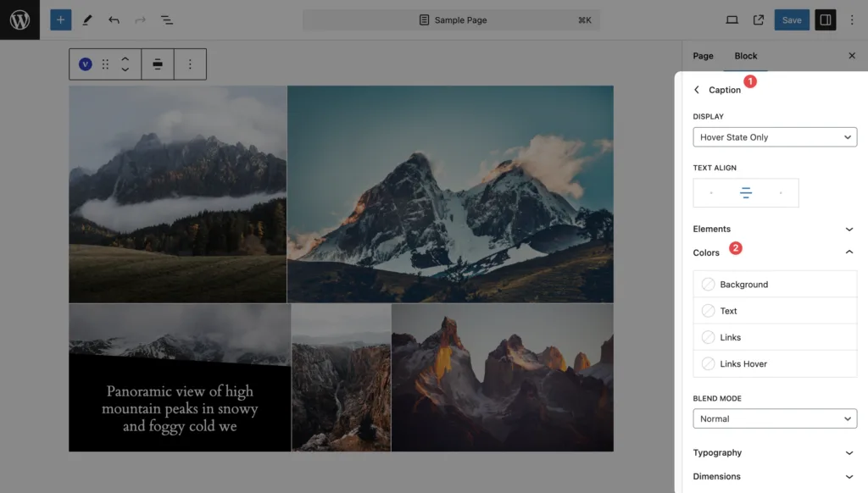Undo the last change
Screen dimensions: 868x493
click(114, 20)
